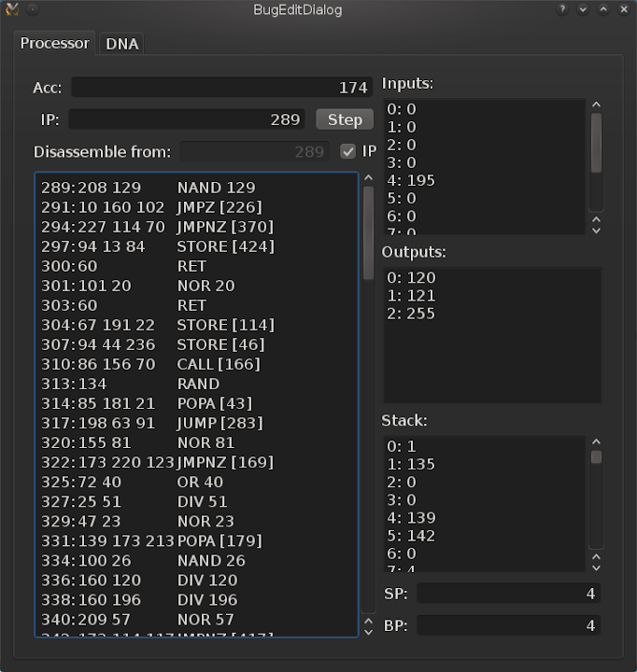Screen dimensions: 637x672
Task: Click disassembly list scroll up arrow
Action: (x=368, y=177)
